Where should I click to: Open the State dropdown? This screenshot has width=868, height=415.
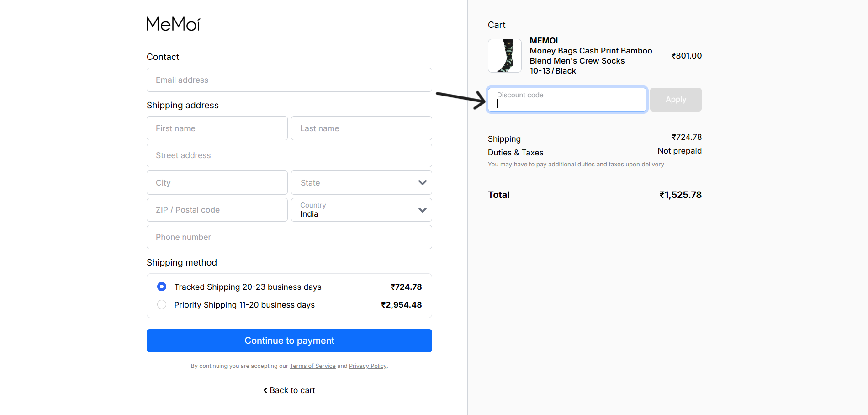pos(361,183)
